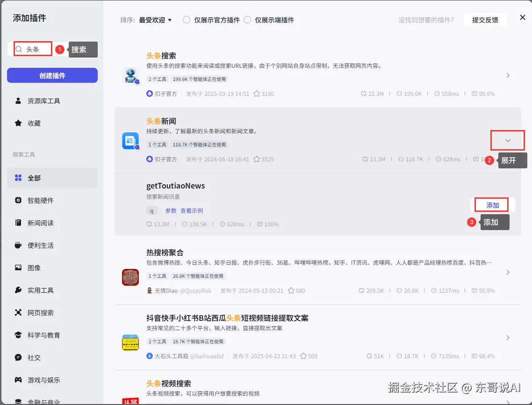The height and width of the screenshot is (405, 532).
Task: Add the getToutiaoNews tool
Action: tap(492, 205)
